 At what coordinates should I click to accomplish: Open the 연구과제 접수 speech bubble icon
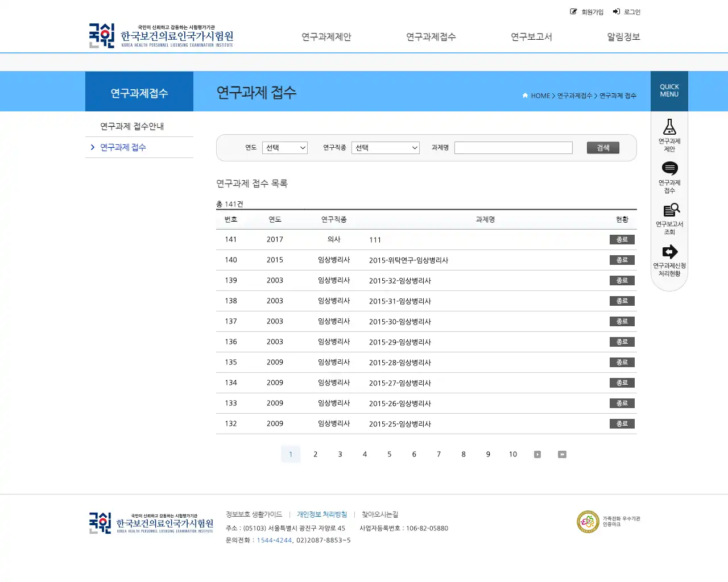coord(669,168)
